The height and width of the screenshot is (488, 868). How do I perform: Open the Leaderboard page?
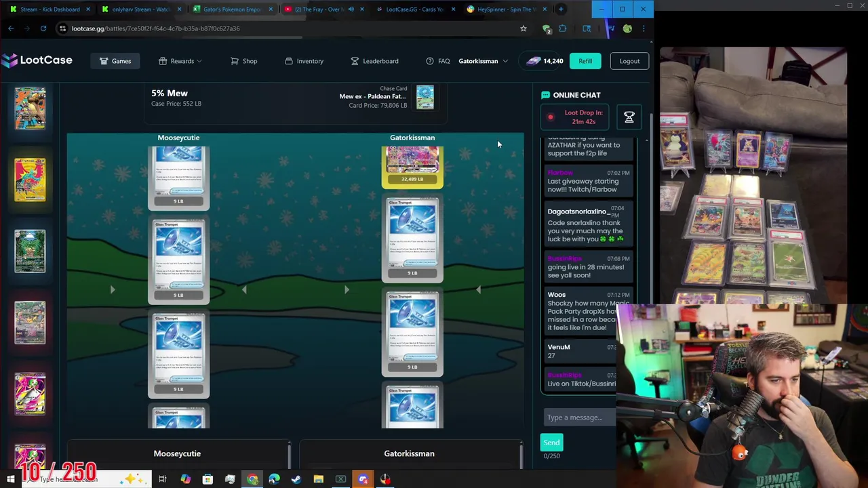coord(374,61)
